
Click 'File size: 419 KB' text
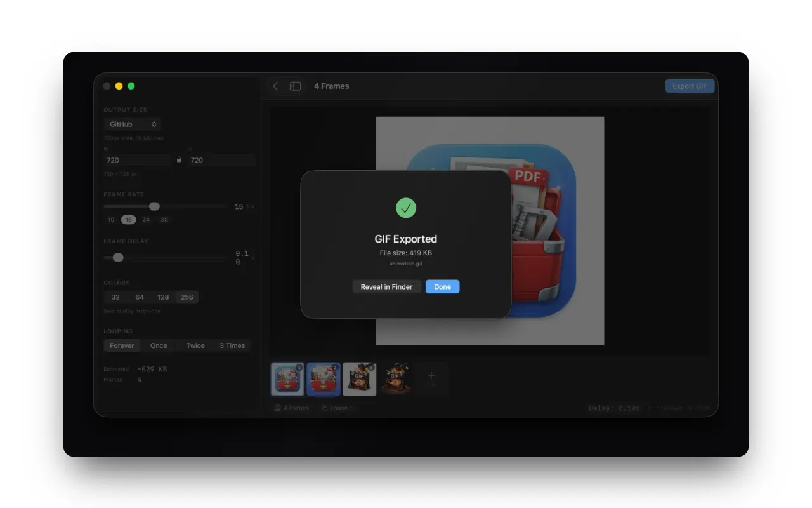click(x=406, y=253)
